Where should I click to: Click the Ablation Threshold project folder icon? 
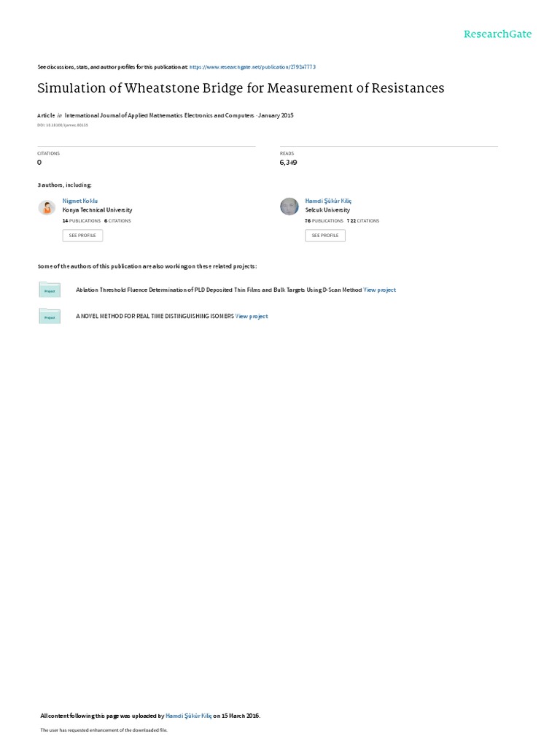tap(50, 290)
